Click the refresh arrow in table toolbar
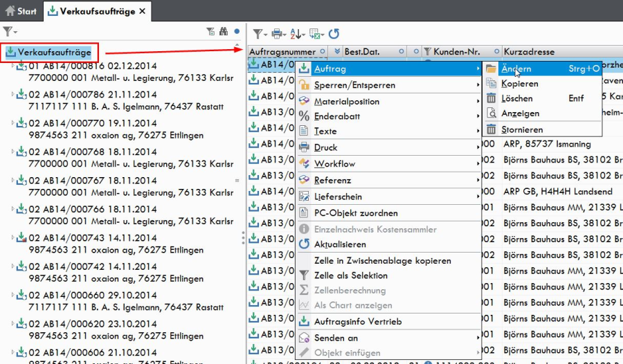The image size is (623, 364). [334, 34]
